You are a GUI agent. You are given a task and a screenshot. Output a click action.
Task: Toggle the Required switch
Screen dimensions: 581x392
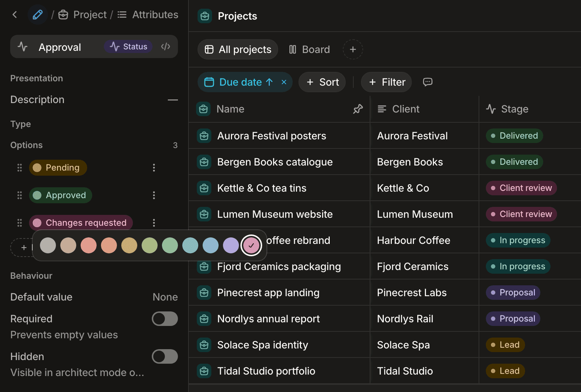tap(165, 319)
